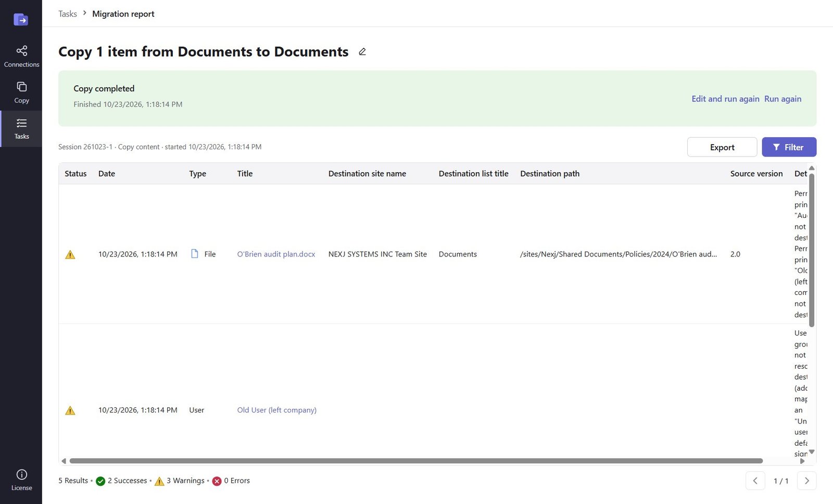Click the scroll right arrow of the table
Viewport: 833px width, 504px height.
(x=802, y=461)
